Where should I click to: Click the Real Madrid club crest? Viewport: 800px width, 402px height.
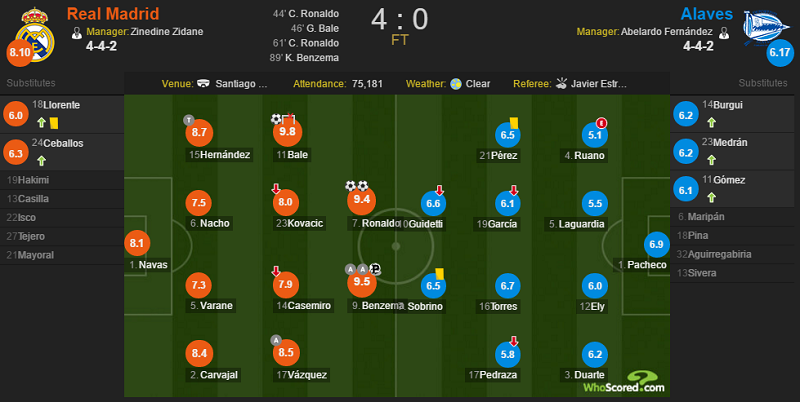click(x=35, y=35)
